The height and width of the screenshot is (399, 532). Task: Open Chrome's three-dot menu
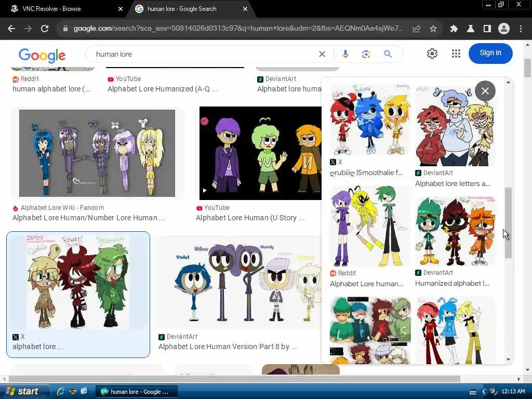tap(521, 29)
